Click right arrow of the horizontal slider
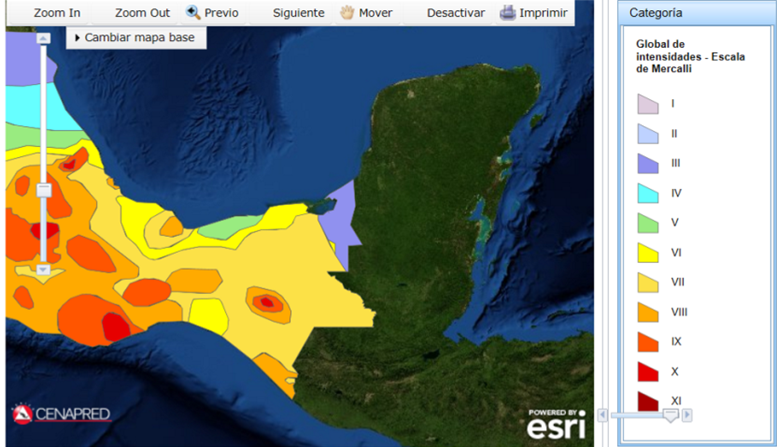Screen dimensions: 777x447 [687, 415]
